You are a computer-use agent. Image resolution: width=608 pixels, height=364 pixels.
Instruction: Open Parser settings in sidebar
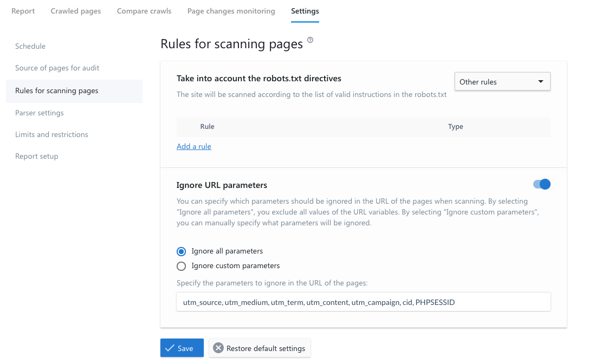[40, 113]
